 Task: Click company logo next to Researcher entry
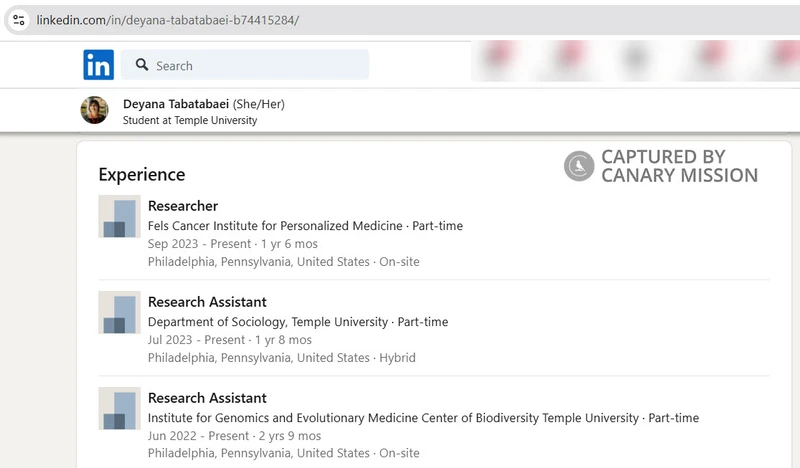point(119,216)
